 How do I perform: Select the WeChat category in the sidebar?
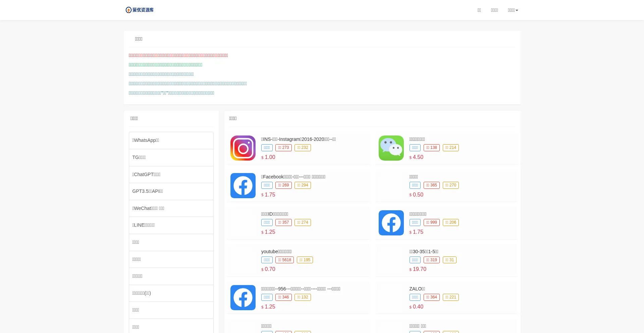(x=171, y=208)
